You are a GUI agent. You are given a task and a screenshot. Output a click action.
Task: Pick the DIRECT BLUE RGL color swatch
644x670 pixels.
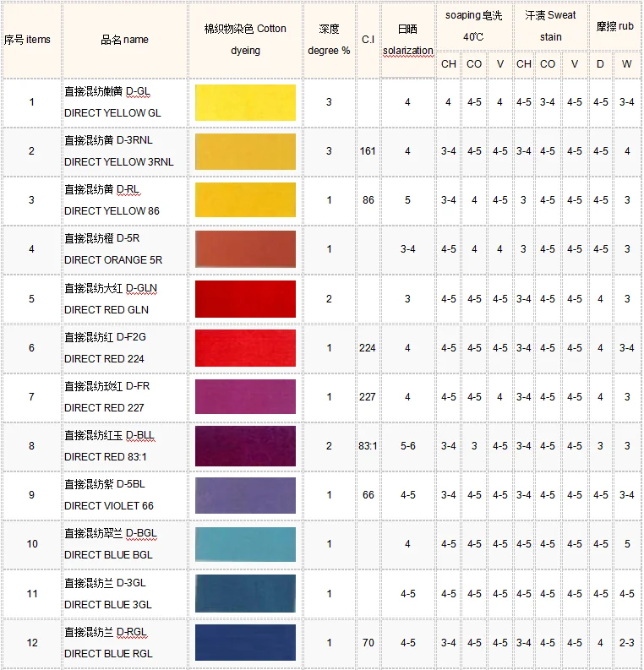point(245,643)
